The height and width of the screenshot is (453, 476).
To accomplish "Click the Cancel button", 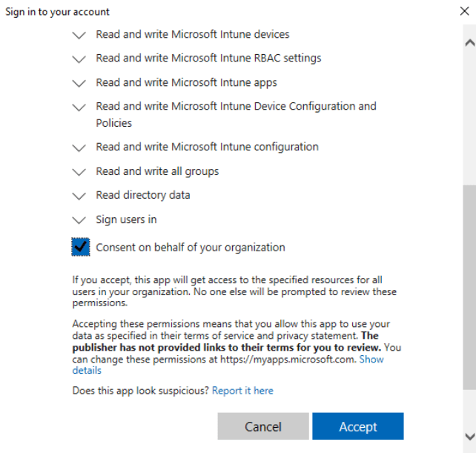I will pyautogui.click(x=263, y=426).
